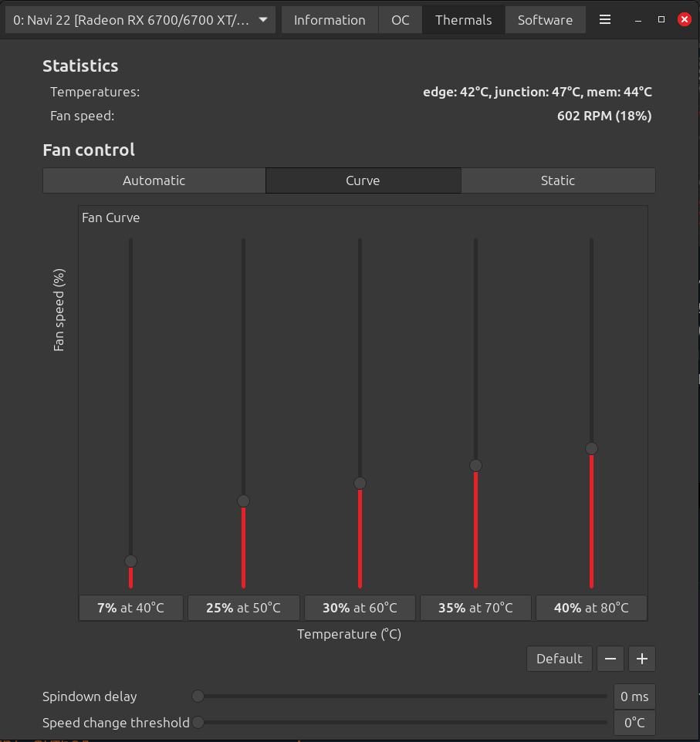Click the 80°C fan curve slider handle

click(591, 449)
